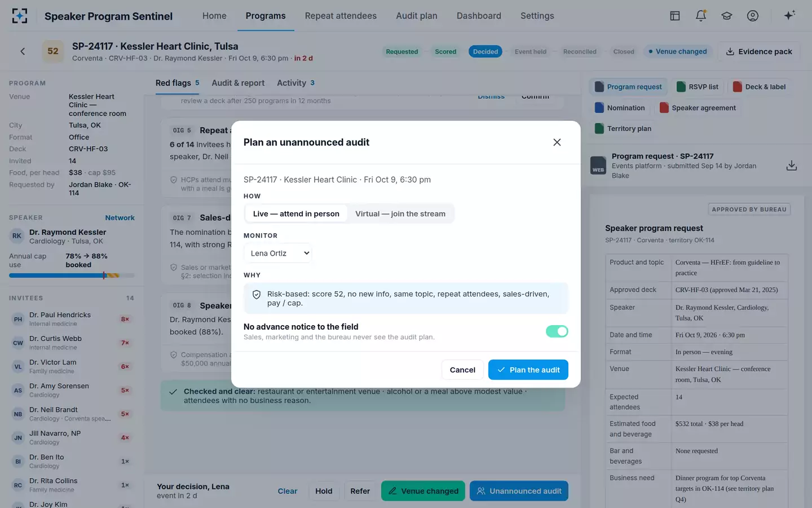Open the Deck & label document chip
The width and height of the screenshot is (812, 508).
[759, 87]
